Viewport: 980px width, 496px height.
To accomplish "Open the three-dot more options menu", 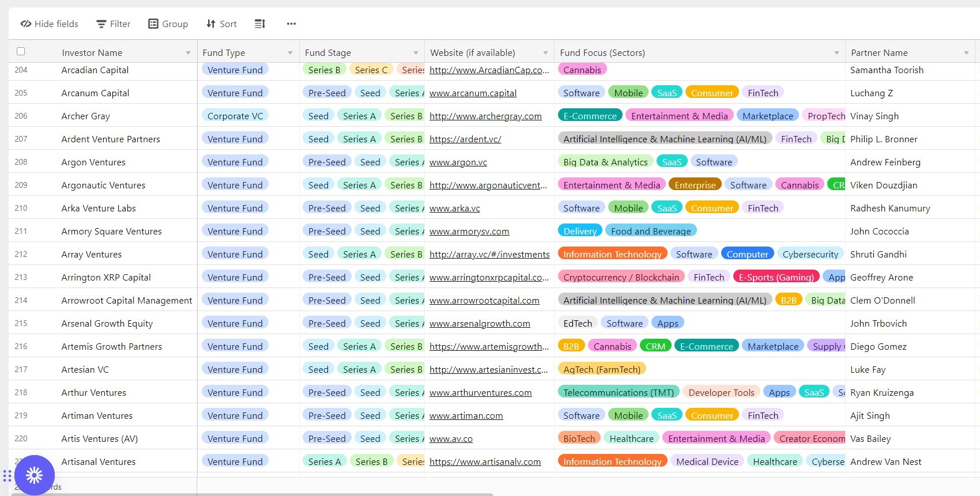I will (x=291, y=24).
